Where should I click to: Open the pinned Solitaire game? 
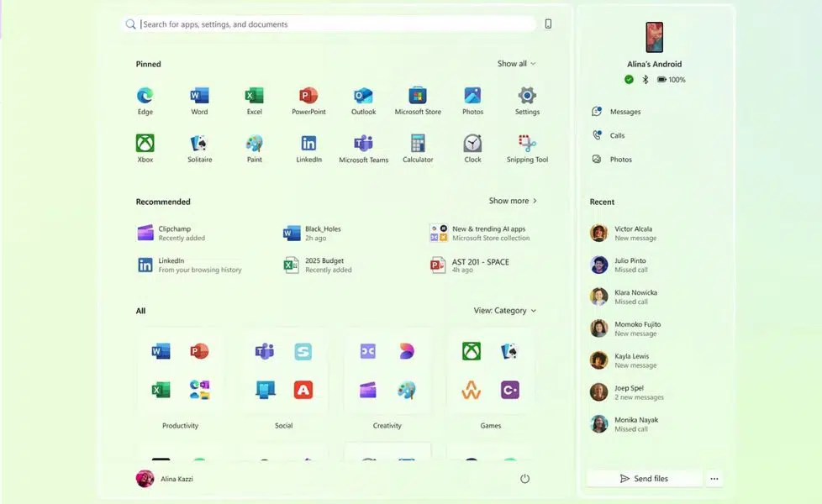(x=200, y=149)
